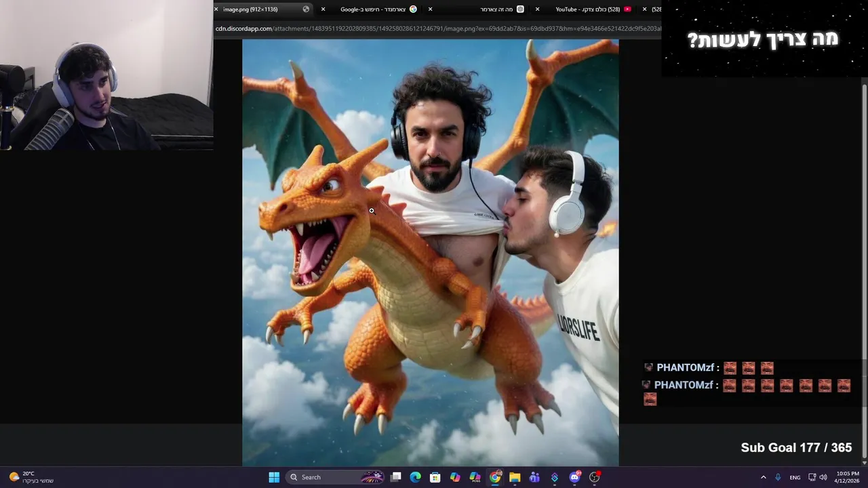Open the volume tray icon
Image resolution: width=868 pixels, height=488 pixels.
(x=823, y=477)
